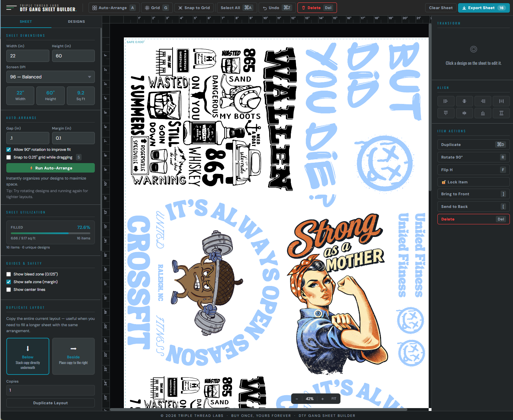
Task: Click Select All in the toolbar
Action: [237, 8]
